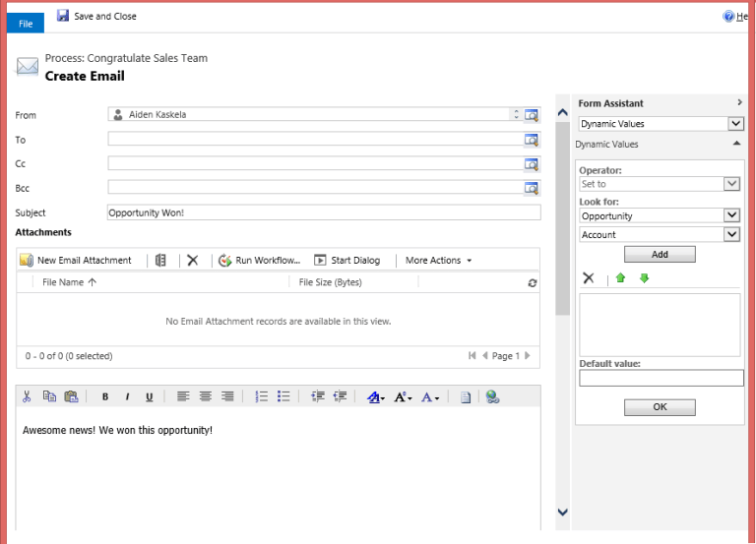Image resolution: width=756 pixels, height=544 pixels.
Task: Collapse the Form Assistant panel
Action: (x=739, y=102)
